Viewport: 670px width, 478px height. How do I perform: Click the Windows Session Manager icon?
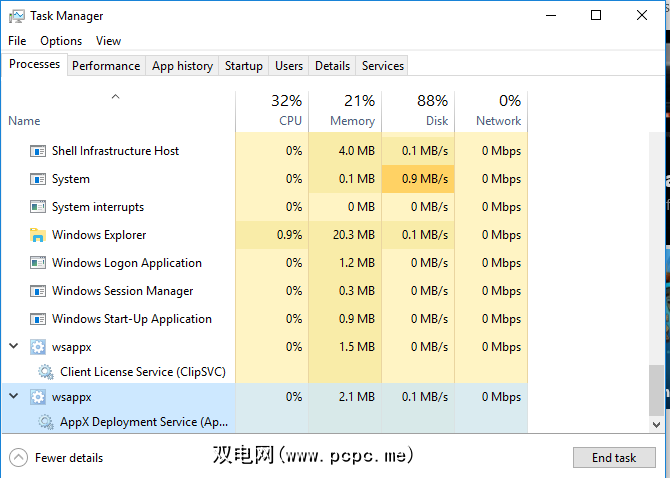[x=38, y=291]
